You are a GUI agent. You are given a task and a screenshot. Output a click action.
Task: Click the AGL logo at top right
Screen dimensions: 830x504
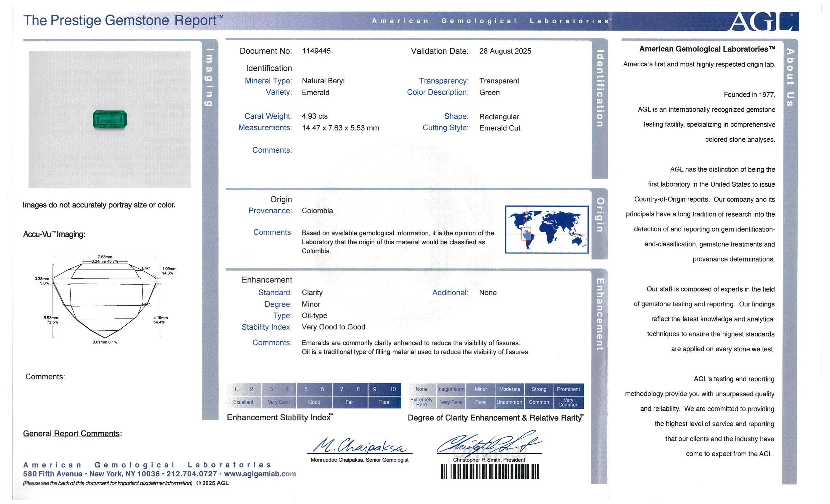pos(763,22)
